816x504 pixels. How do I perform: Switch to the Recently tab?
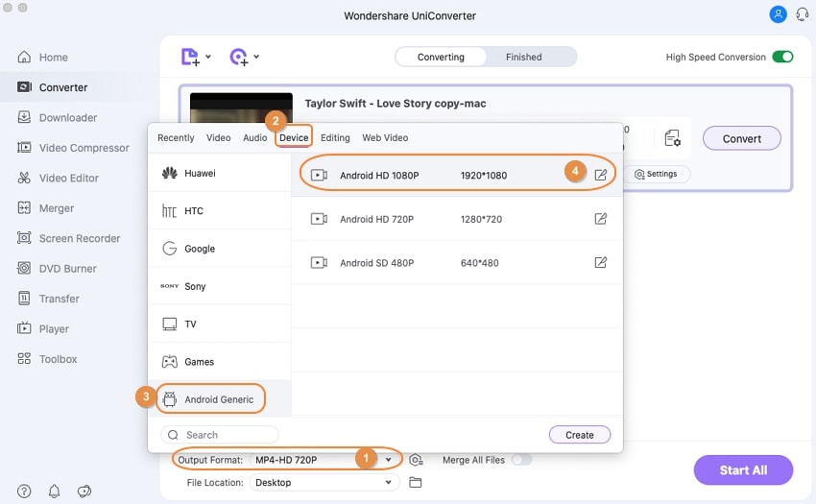click(x=176, y=138)
